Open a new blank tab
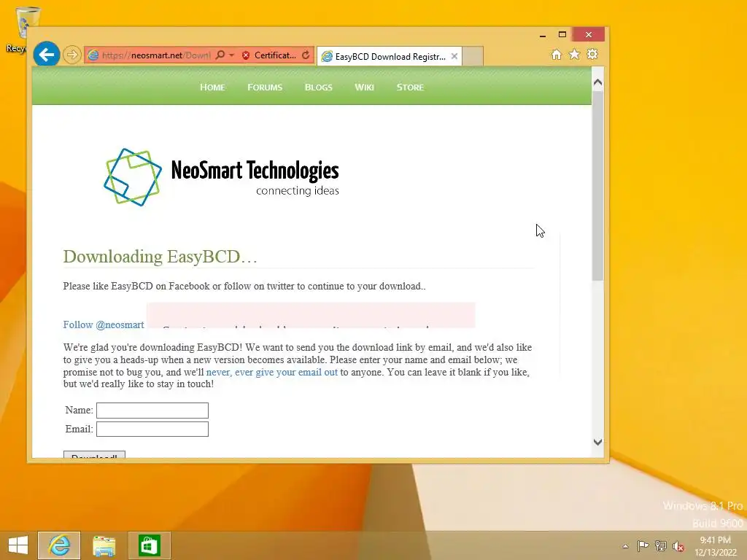747x560 pixels. pos(473,56)
